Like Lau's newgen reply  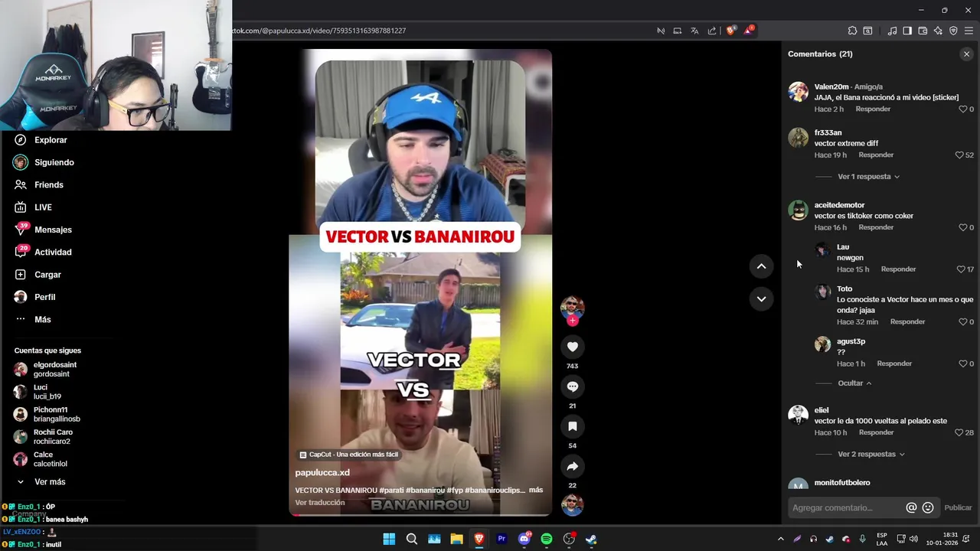(961, 269)
